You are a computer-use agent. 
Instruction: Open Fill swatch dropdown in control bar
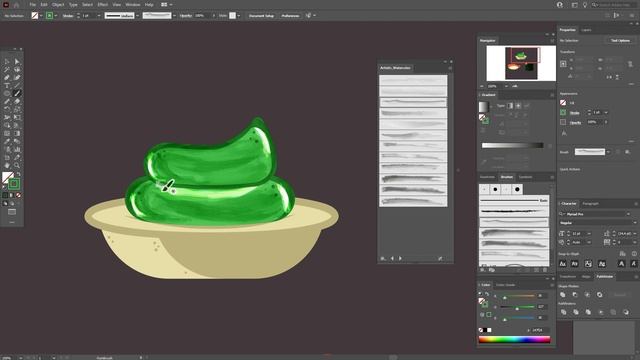coord(41,16)
